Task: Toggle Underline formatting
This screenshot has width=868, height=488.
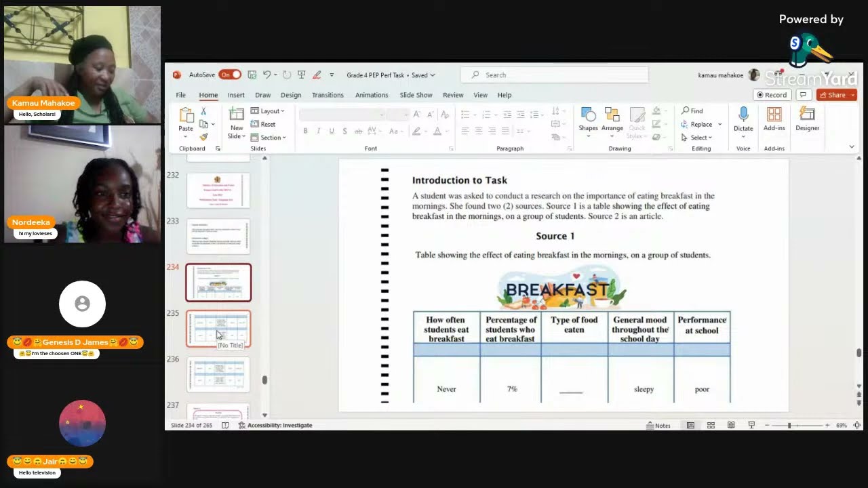Action: click(332, 131)
